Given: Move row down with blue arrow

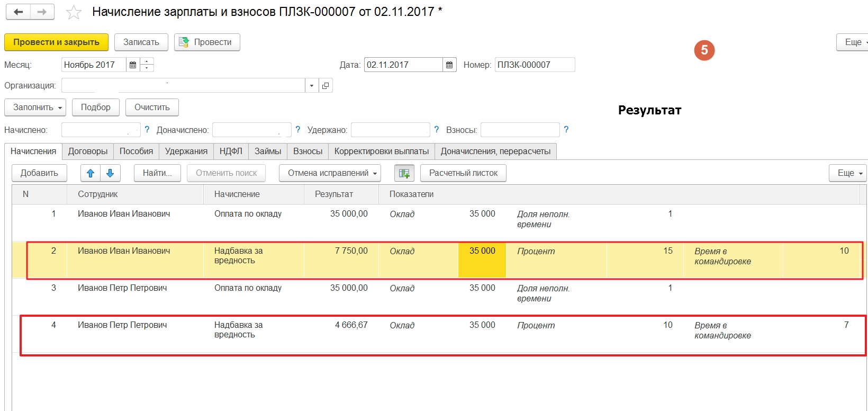Looking at the screenshot, I should click(x=110, y=173).
